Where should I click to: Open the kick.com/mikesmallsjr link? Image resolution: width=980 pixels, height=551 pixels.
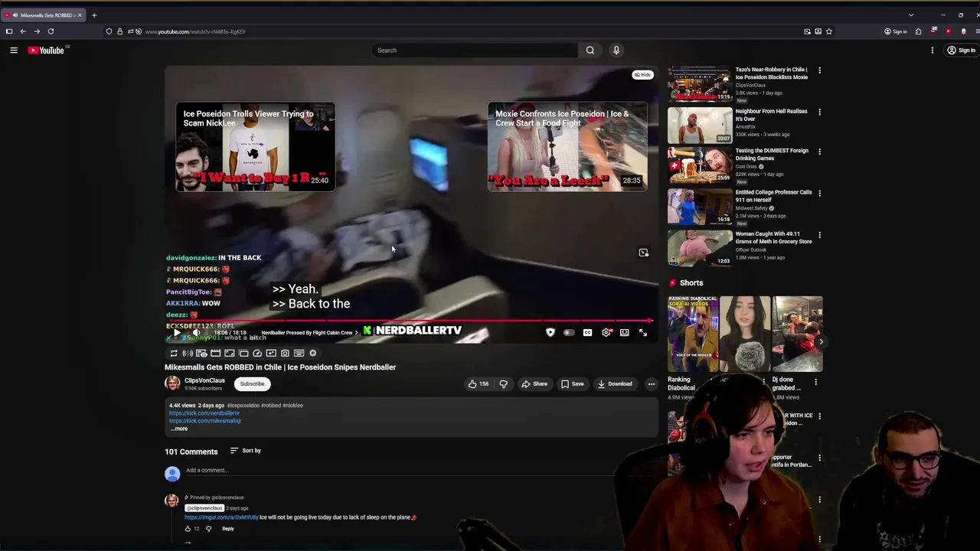point(205,421)
